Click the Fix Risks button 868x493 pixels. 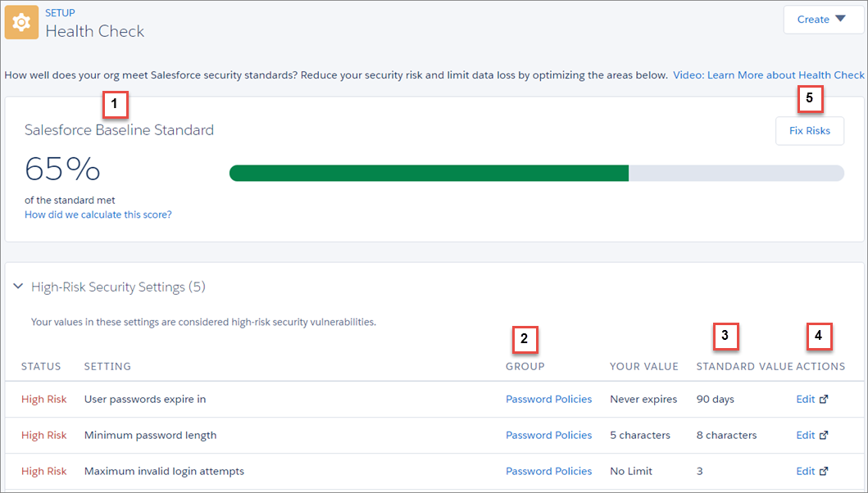(809, 130)
